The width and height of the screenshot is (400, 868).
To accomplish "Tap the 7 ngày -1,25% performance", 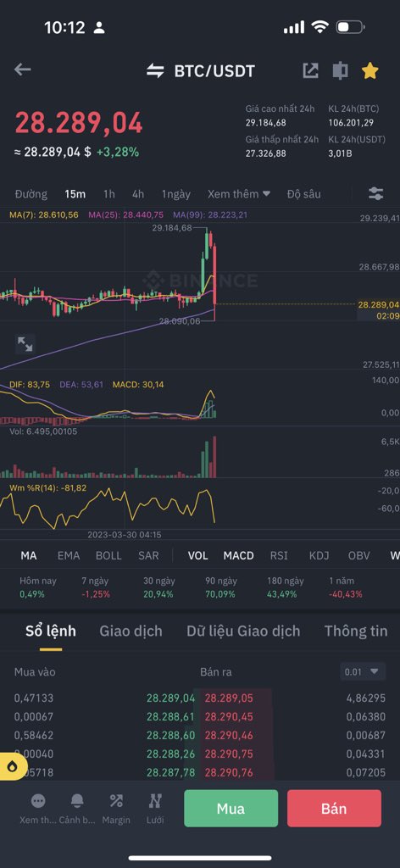I will (x=95, y=587).
